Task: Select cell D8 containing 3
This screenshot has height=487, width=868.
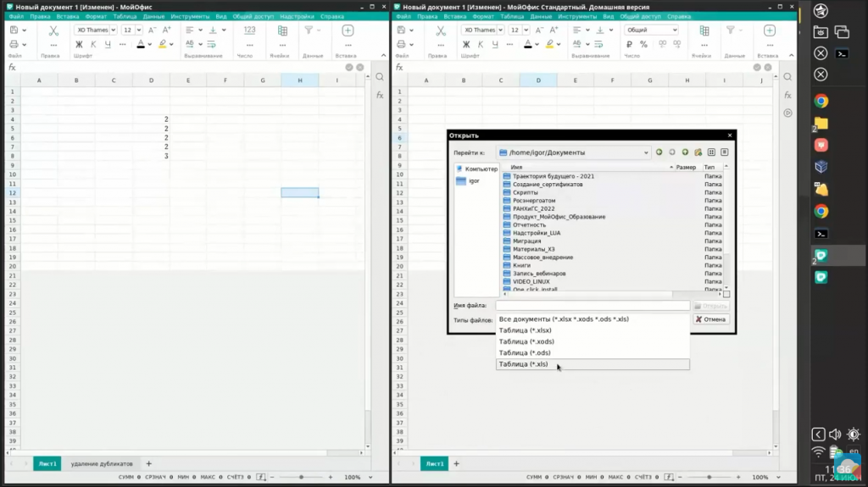Action: [x=151, y=156]
